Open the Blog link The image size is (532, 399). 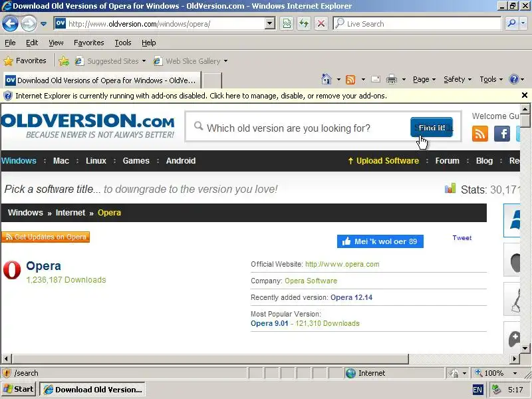coord(484,160)
